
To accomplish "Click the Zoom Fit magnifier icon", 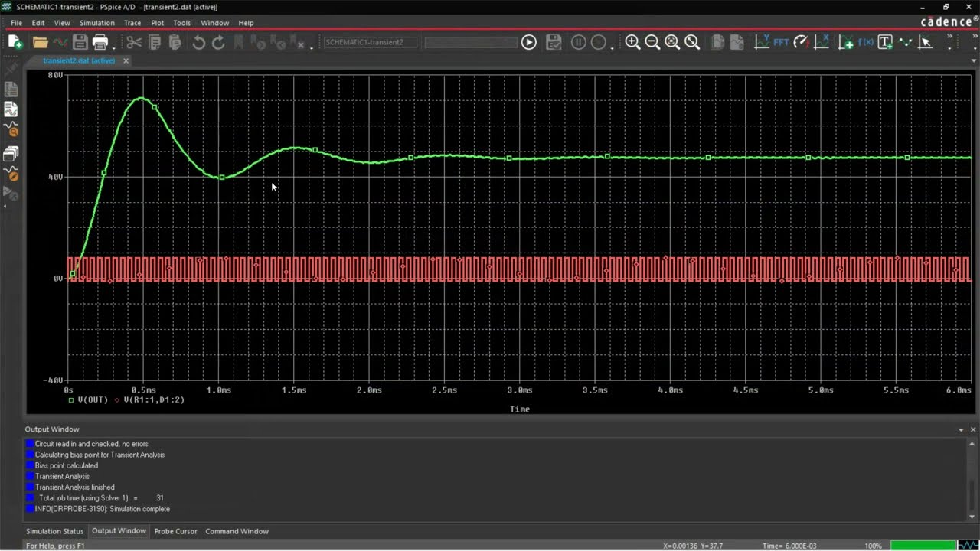I will [x=692, y=42].
